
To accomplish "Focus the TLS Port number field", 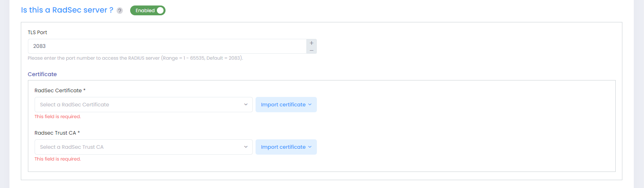I will click(167, 46).
